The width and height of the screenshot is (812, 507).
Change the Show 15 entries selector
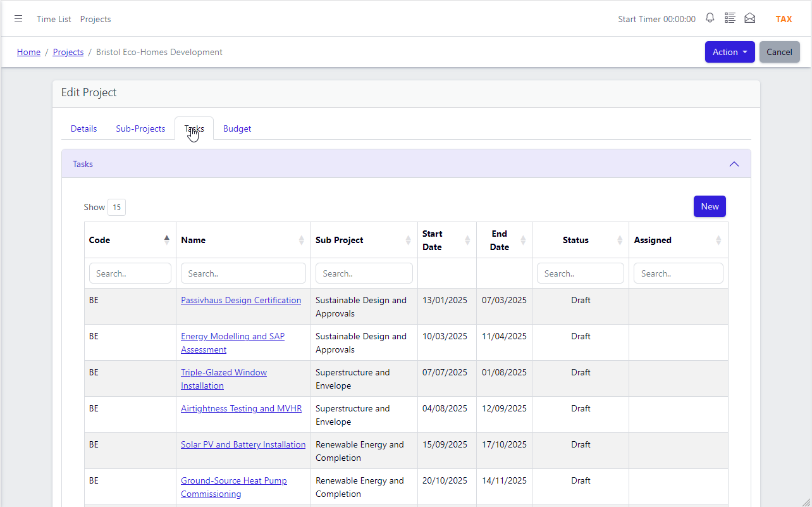click(x=116, y=207)
